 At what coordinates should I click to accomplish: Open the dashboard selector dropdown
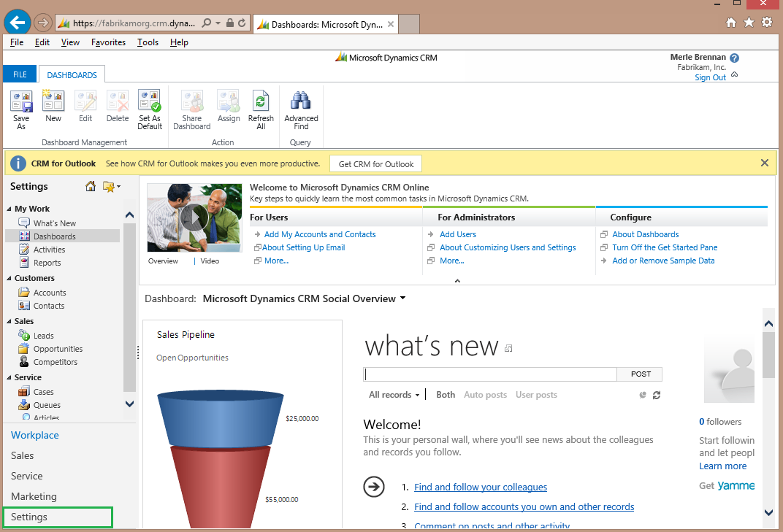tap(402, 298)
